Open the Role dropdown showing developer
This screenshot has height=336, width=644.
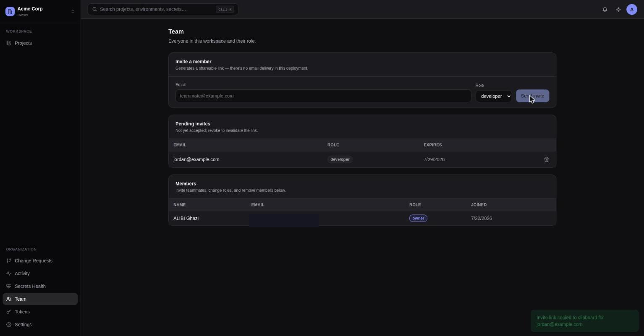(x=494, y=96)
